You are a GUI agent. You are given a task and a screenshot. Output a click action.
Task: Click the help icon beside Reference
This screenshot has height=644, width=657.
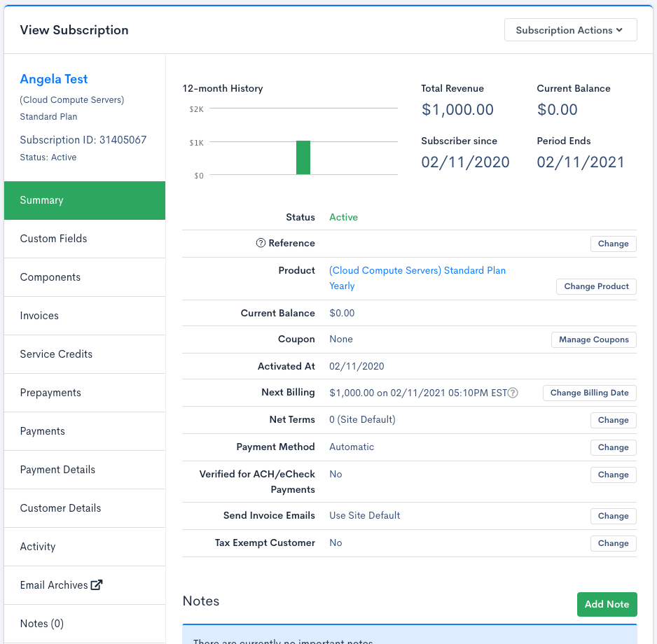tap(261, 244)
